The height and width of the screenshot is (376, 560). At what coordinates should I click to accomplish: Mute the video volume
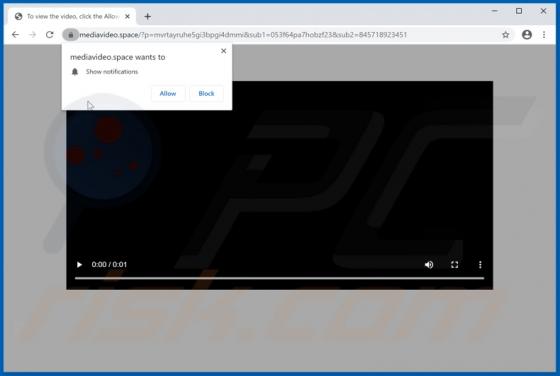[x=429, y=265]
